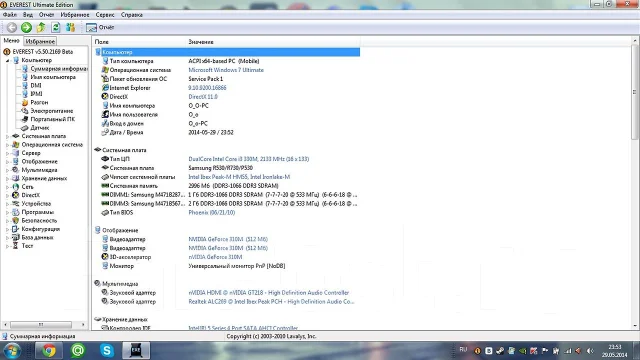Open the Вид menu

(x=28, y=15)
